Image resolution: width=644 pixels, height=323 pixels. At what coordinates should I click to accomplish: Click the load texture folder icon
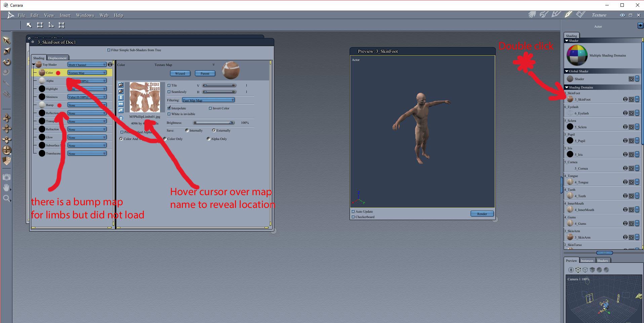click(x=121, y=85)
